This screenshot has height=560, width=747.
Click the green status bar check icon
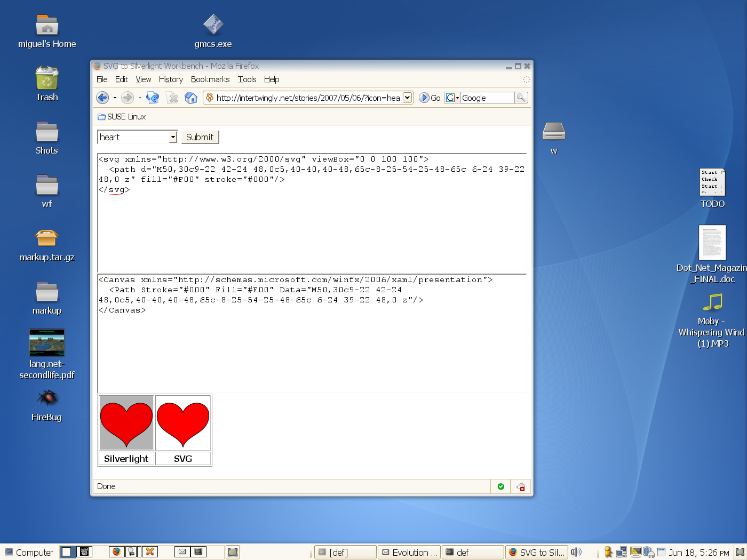coord(500,486)
